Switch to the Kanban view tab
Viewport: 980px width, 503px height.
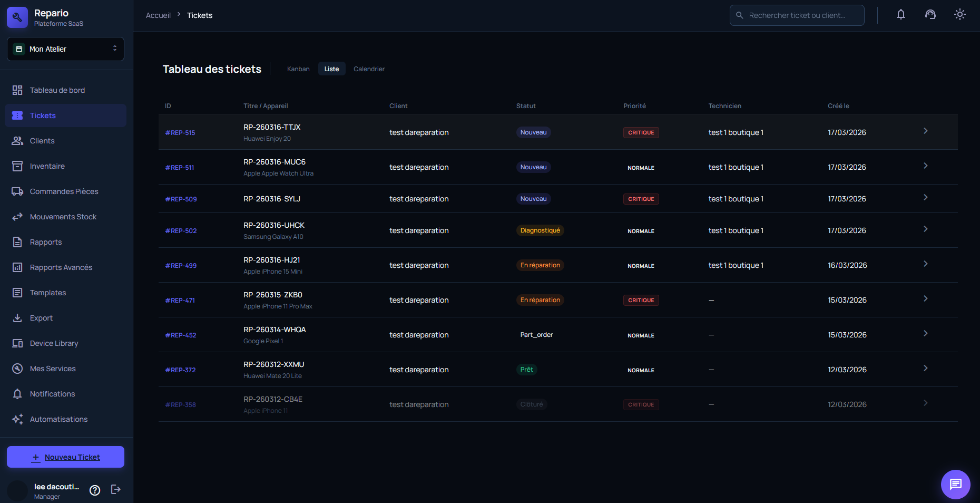point(298,69)
